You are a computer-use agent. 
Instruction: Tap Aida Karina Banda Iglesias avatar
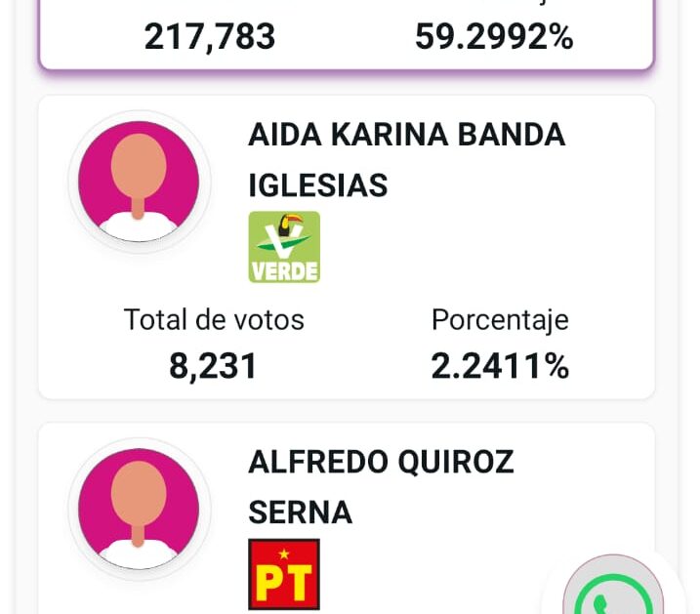point(139,181)
